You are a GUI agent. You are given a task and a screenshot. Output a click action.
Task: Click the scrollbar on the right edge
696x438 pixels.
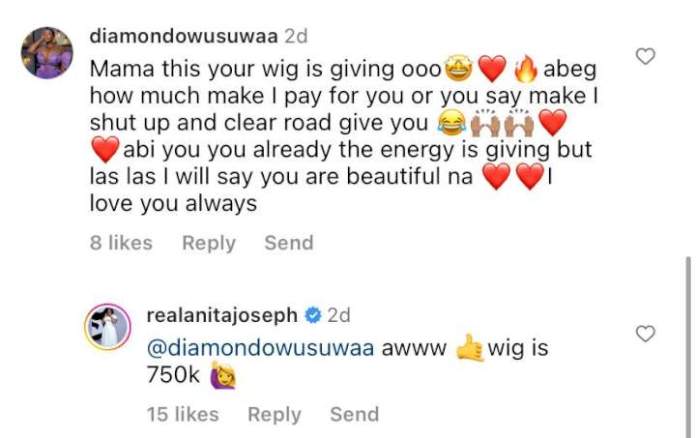688,346
